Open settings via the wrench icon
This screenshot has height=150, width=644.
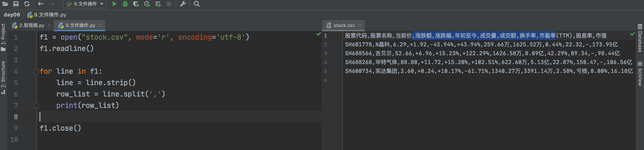[x=183, y=4]
